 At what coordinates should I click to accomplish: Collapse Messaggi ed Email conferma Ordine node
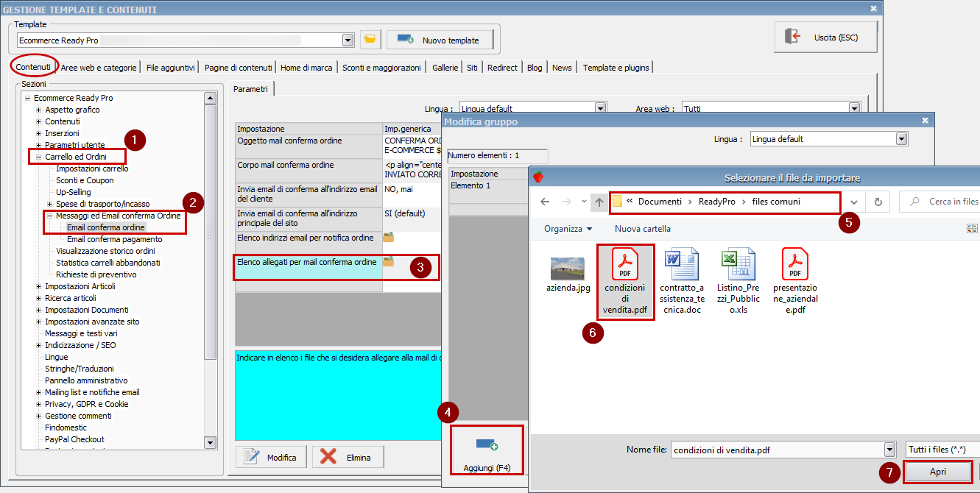(49, 216)
